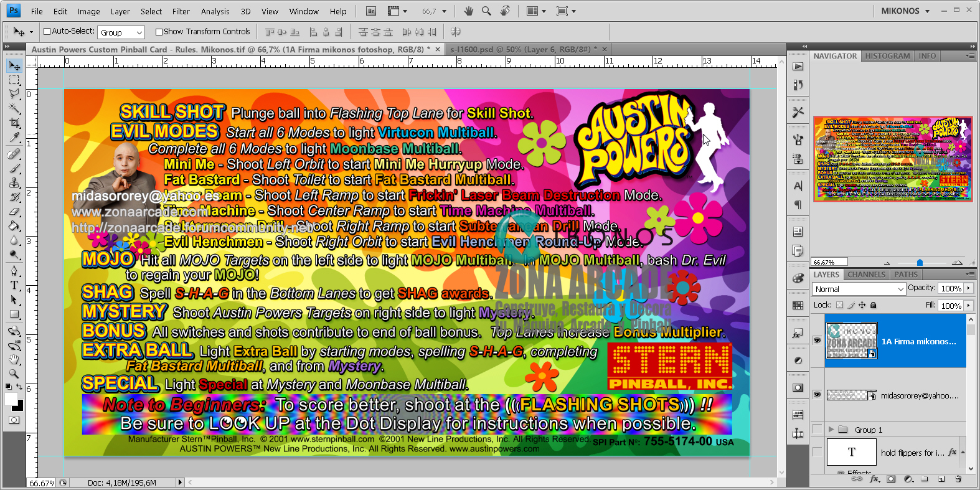Click the delete layer trash icon
The height and width of the screenshot is (490, 980).
coord(958,479)
